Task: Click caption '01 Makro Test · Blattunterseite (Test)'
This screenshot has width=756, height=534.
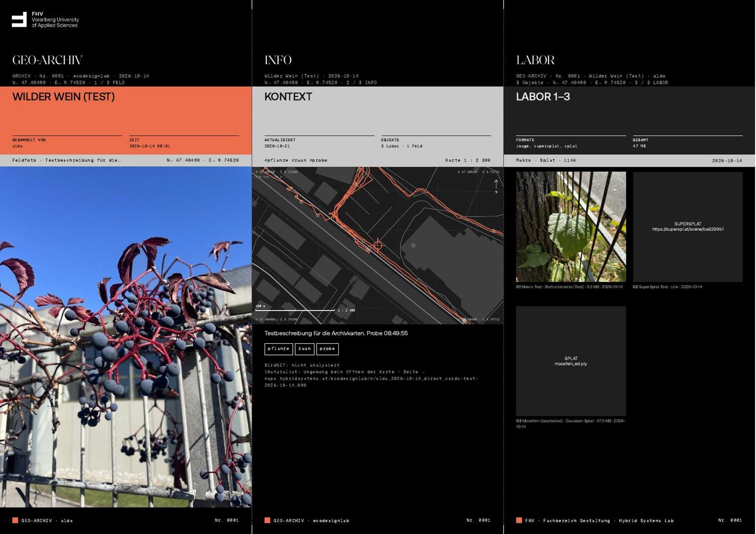Action: point(550,287)
